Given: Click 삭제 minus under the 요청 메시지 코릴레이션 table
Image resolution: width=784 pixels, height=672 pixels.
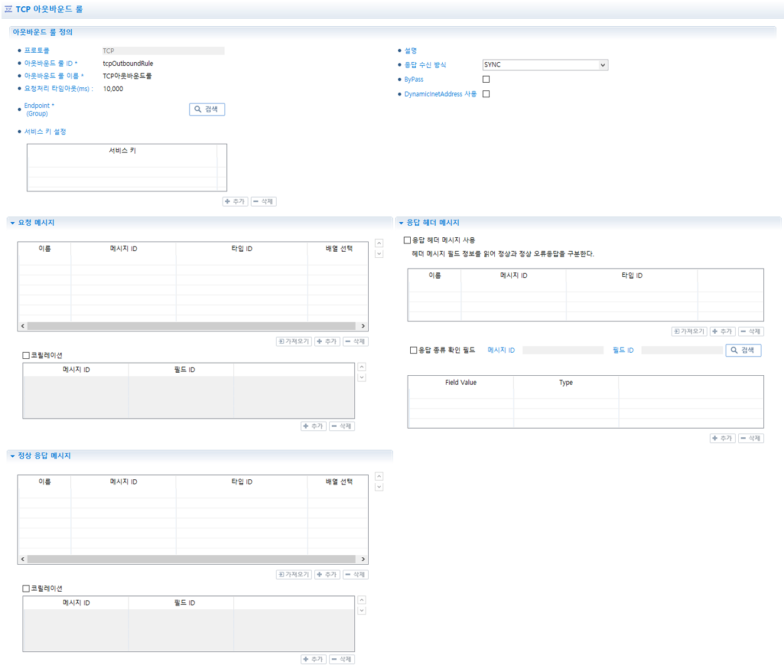Looking at the screenshot, I should [342, 425].
